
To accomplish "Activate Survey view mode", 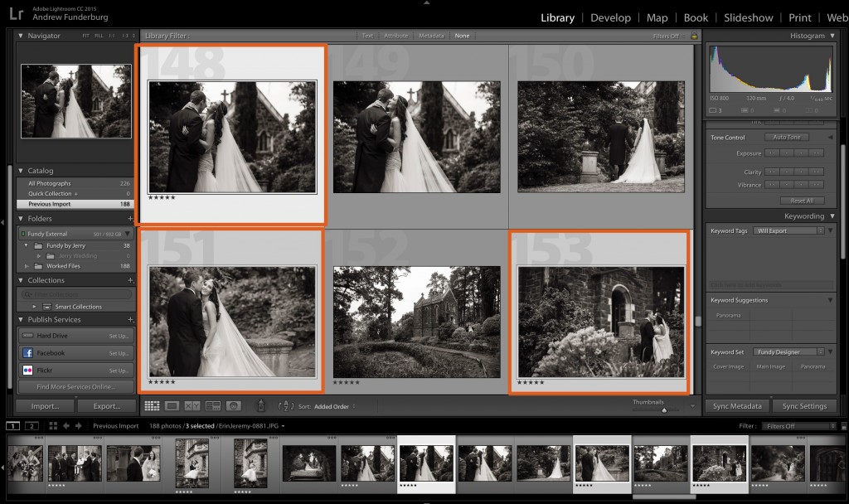I will tap(213, 406).
